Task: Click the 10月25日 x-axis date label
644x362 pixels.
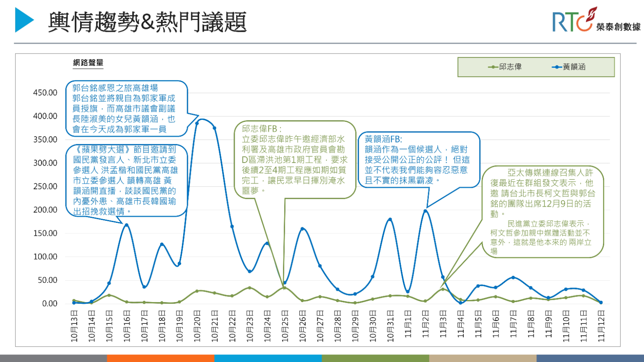Action: click(285, 326)
